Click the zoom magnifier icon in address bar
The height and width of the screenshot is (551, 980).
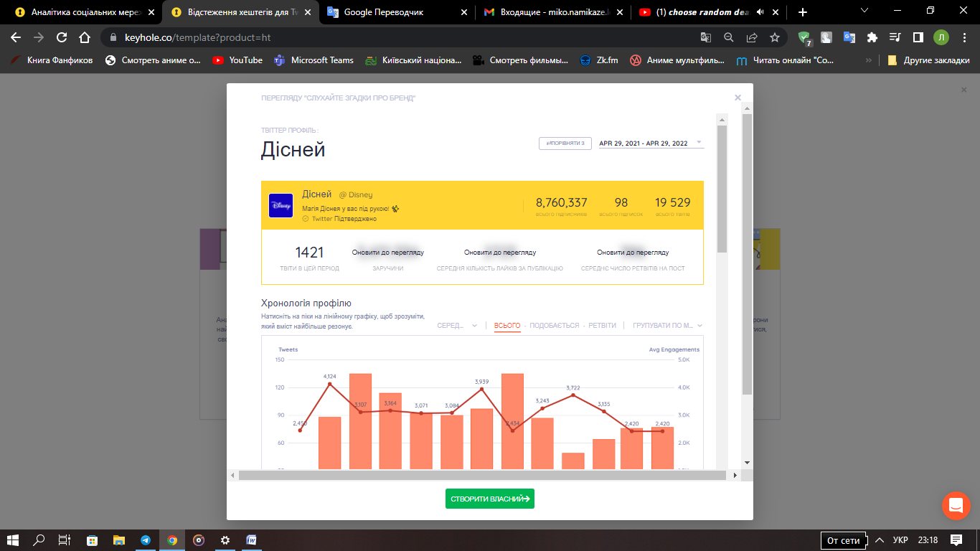point(729,37)
